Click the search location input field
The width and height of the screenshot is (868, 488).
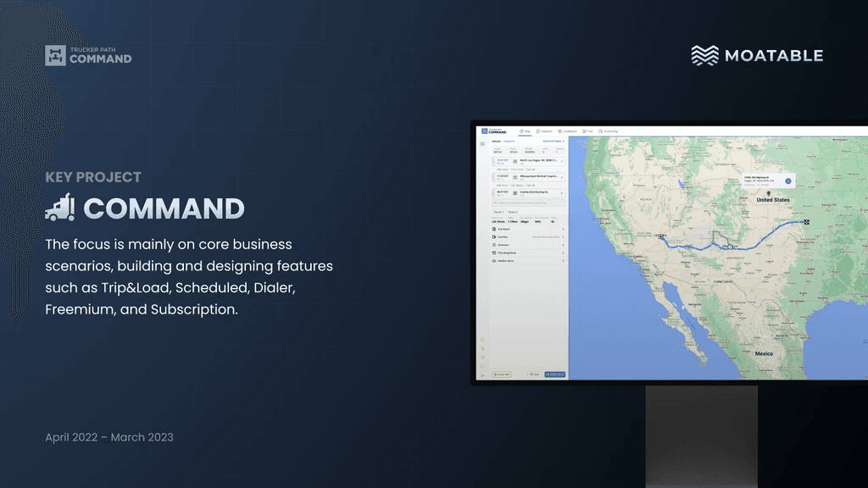pyautogui.click(x=529, y=203)
